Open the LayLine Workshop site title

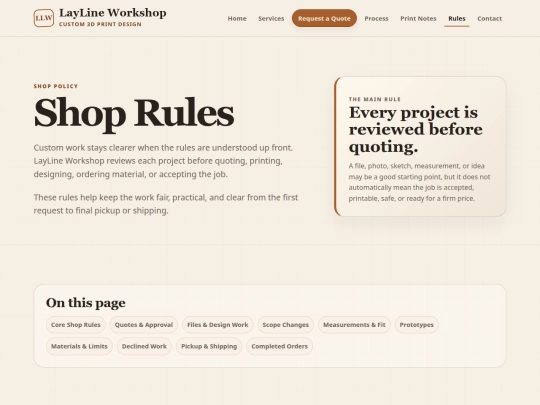click(x=113, y=13)
